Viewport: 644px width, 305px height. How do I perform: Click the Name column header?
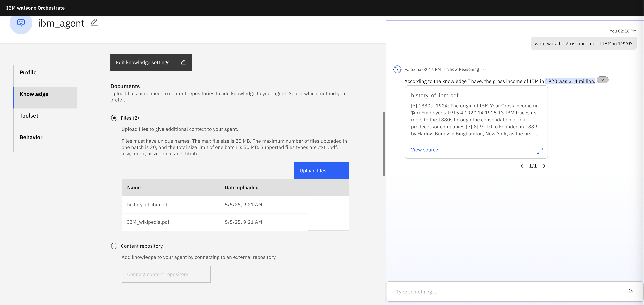134,187
